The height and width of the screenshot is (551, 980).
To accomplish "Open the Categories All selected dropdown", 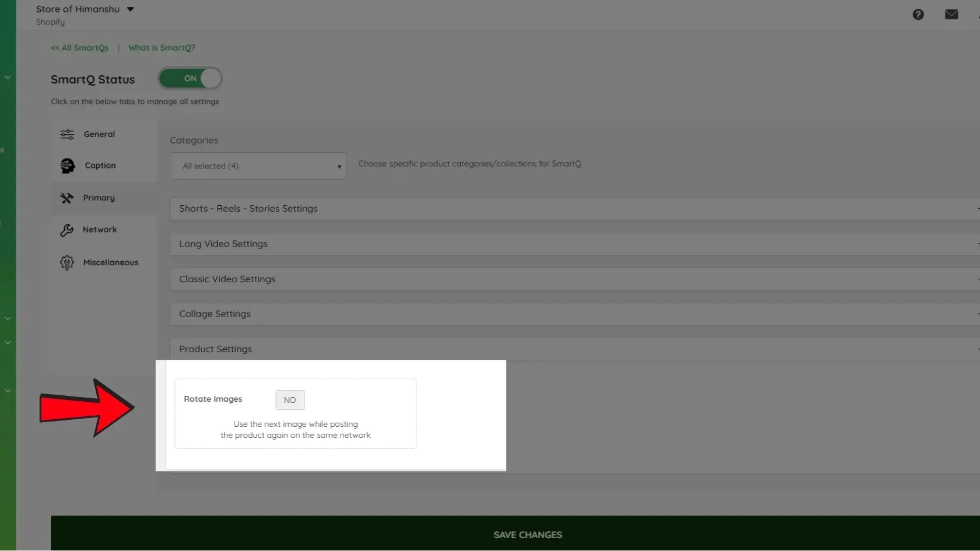I will tap(258, 166).
